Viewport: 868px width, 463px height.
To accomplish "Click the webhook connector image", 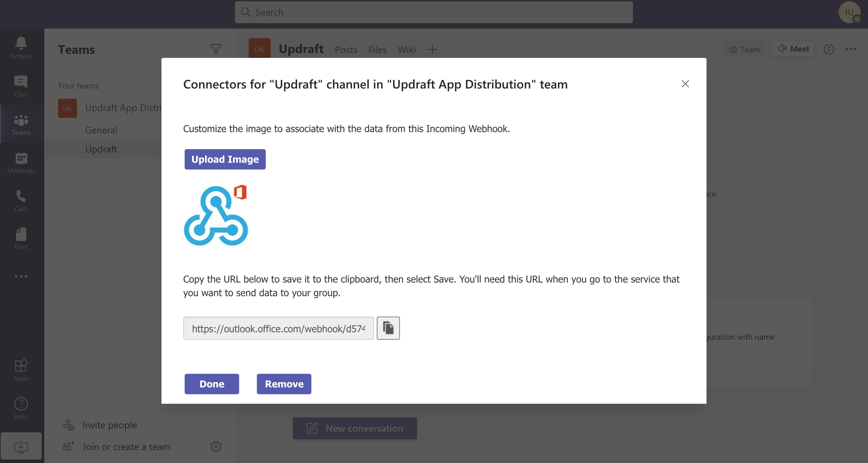I will [x=216, y=215].
